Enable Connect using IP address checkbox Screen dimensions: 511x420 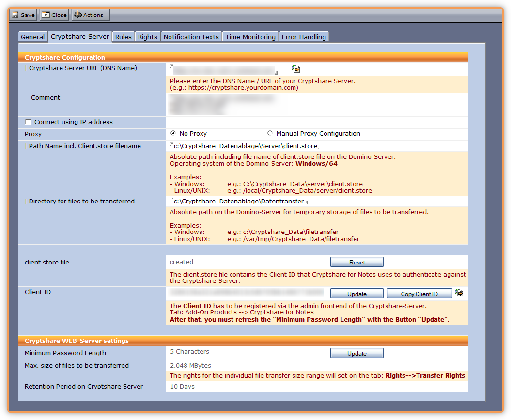click(29, 122)
